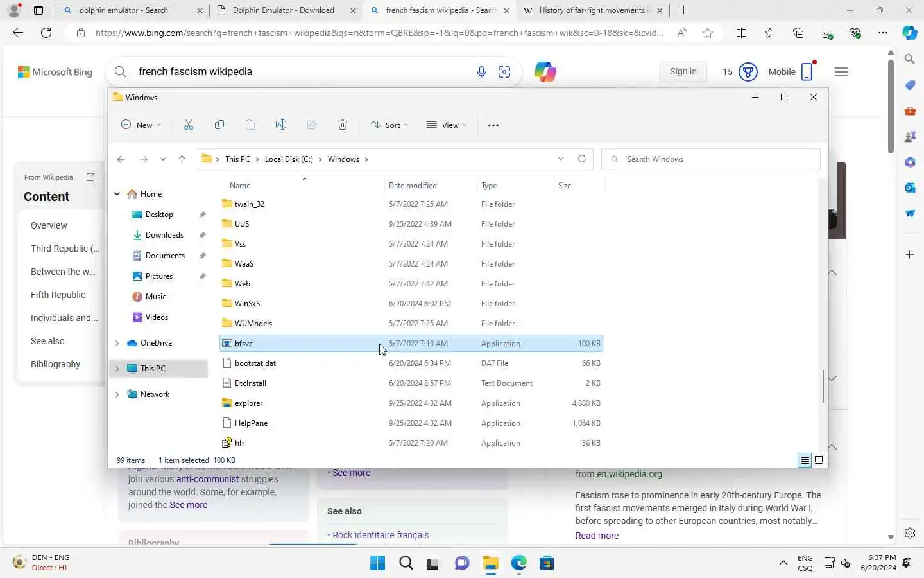
Task: Click the Cut scissors icon in File Explorer
Action: point(189,125)
